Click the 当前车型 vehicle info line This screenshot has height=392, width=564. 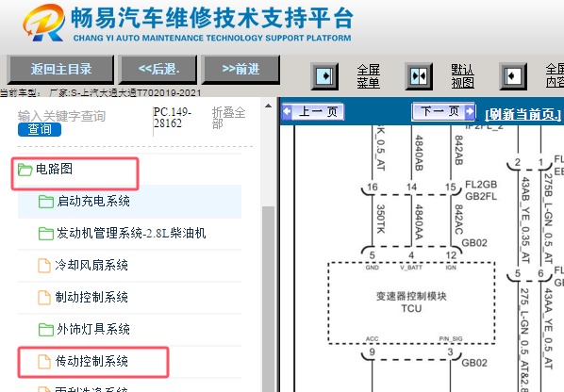[x=101, y=93]
